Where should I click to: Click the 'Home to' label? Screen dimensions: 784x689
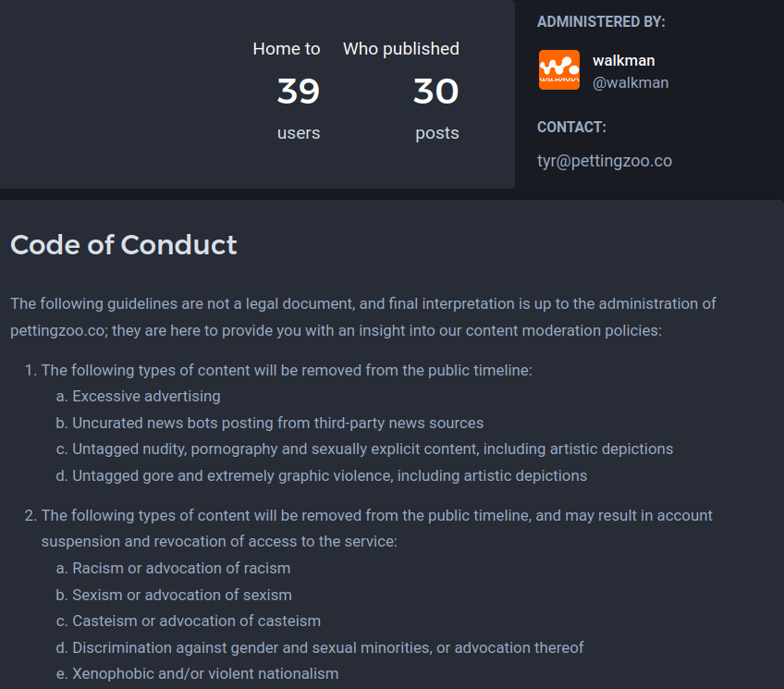[286, 49]
